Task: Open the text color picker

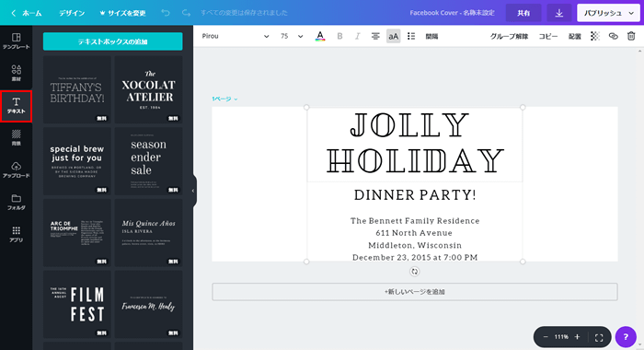Action: (320, 36)
